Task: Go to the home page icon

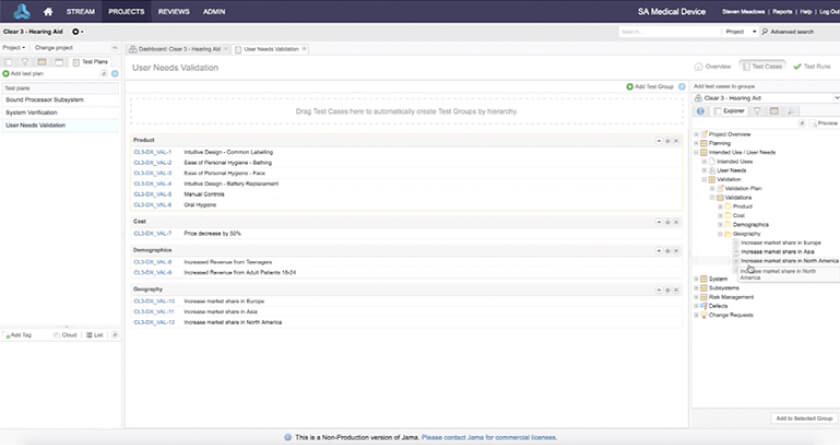Action: click(x=48, y=12)
